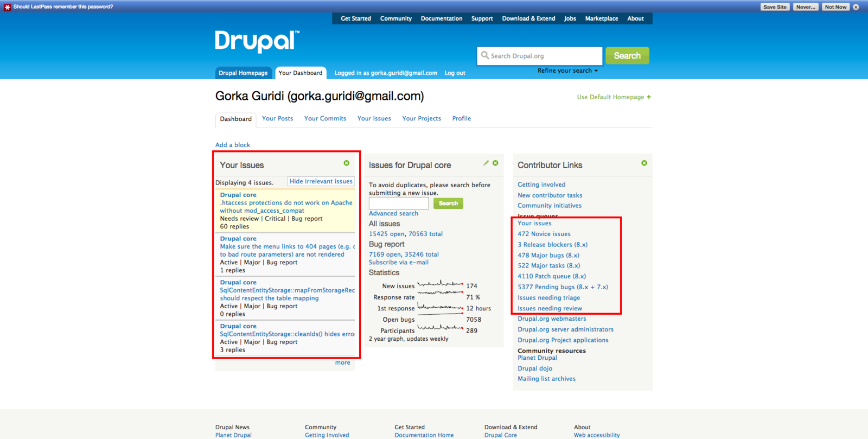The width and height of the screenshot is (868, 439).
Task: Click the plus icon next to Use Default Homepage
Action: (649, 97)
